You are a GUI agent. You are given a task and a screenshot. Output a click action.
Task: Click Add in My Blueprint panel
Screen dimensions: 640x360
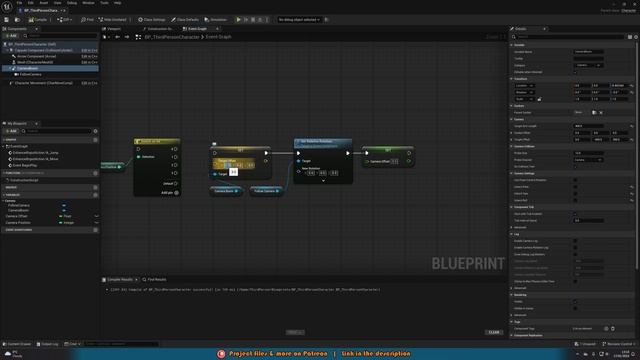click(x=11, y=131)
